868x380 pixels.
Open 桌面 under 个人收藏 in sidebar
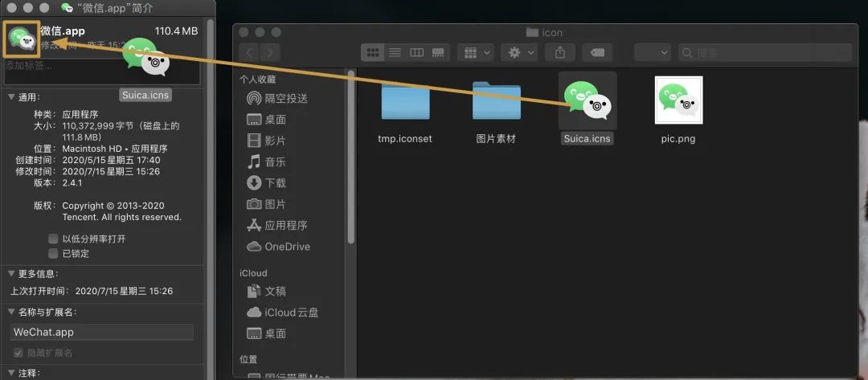pos(267,120)
